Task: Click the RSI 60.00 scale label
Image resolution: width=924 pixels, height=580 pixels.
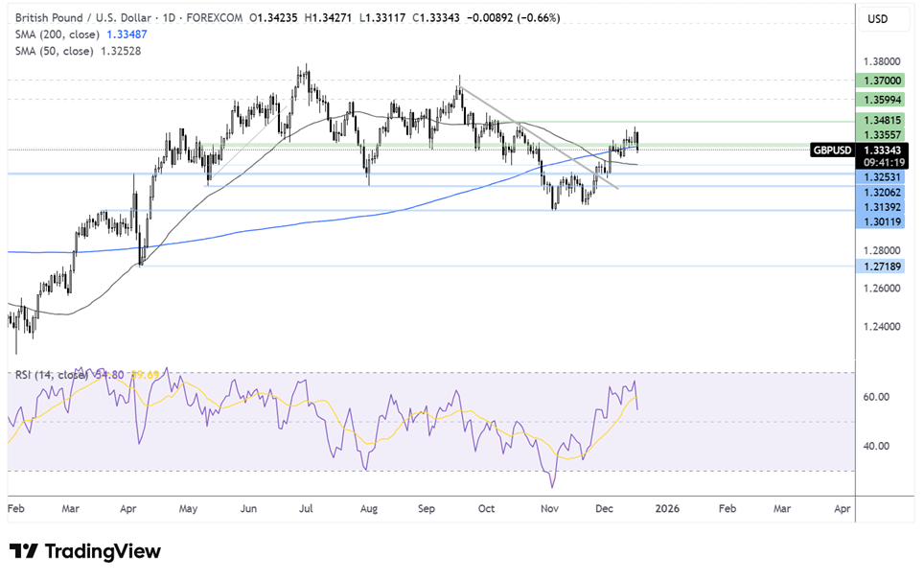Action: 879,397
